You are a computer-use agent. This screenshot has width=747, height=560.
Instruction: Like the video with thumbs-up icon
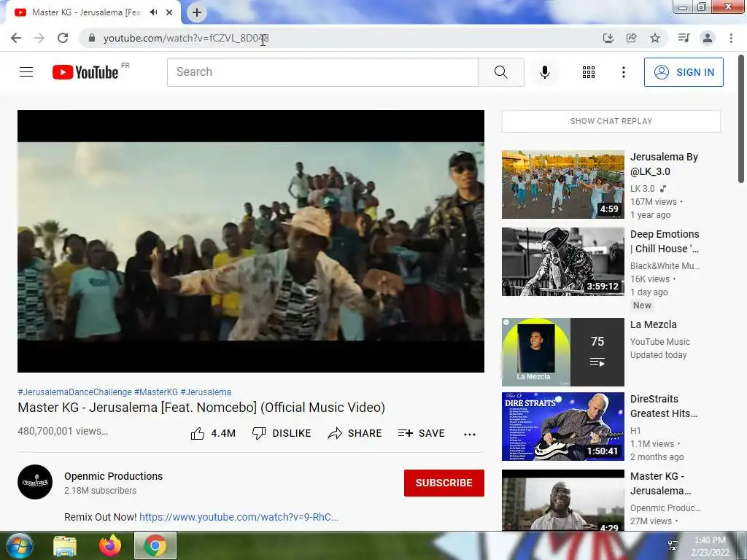point(198,433)
